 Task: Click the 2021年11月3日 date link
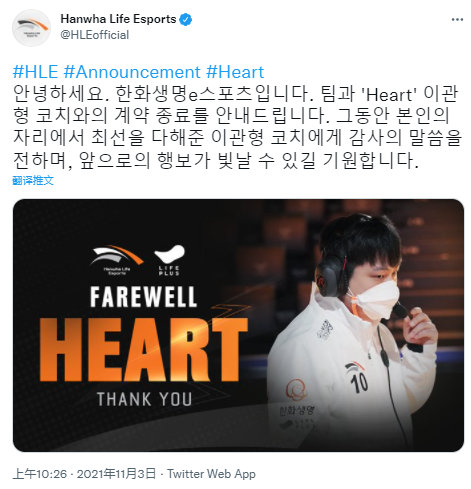click(116, 473)
